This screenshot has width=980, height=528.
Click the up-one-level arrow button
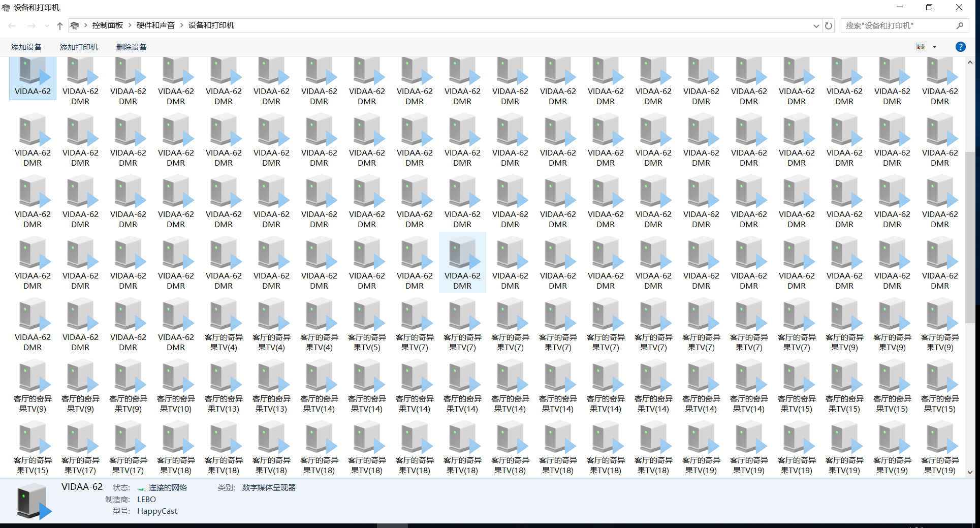click(x=60, y=26)
